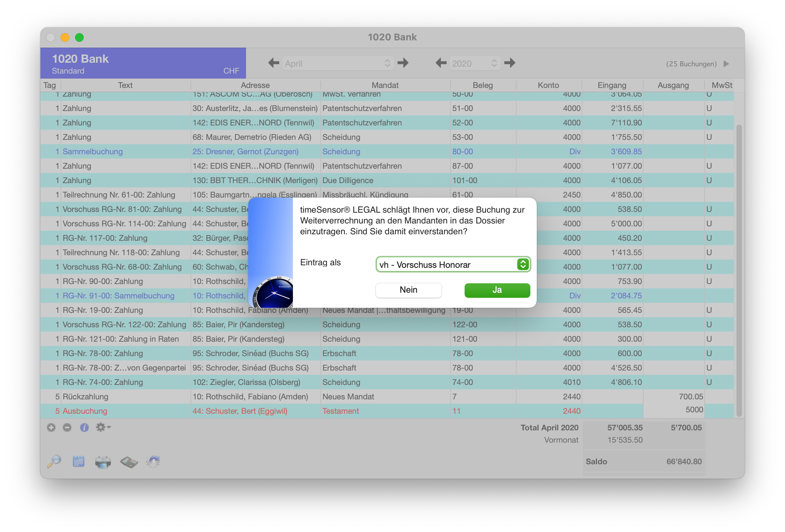Select the Rückzahlung row

[387, 396]
